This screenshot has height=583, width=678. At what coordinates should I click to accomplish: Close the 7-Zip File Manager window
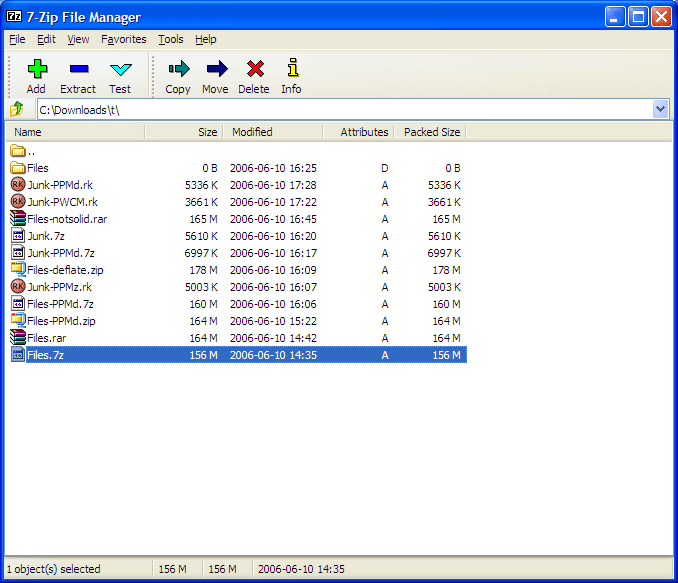click(662, 17)
